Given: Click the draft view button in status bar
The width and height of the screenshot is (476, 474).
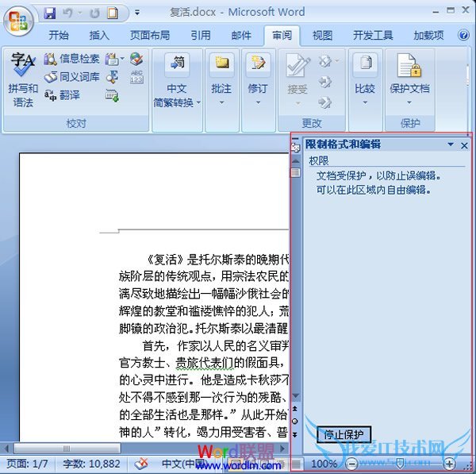Looking at the screenshot, I should (296, 464).
